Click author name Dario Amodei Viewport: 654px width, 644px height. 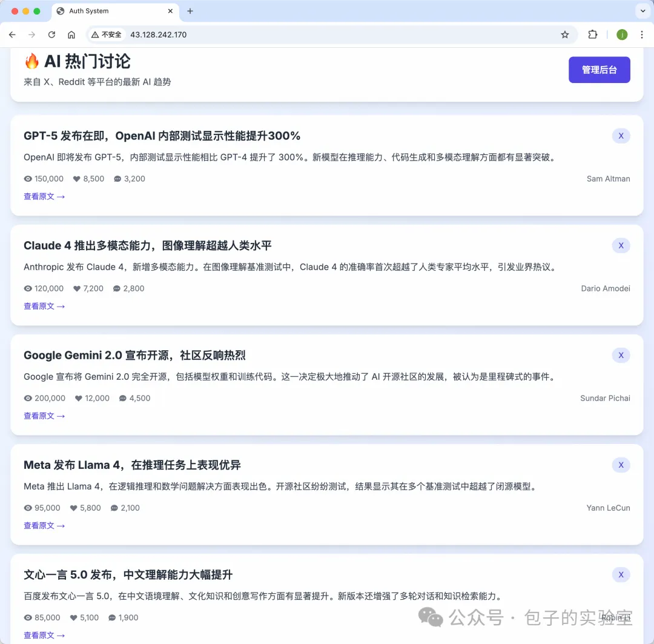coord(606,289)
